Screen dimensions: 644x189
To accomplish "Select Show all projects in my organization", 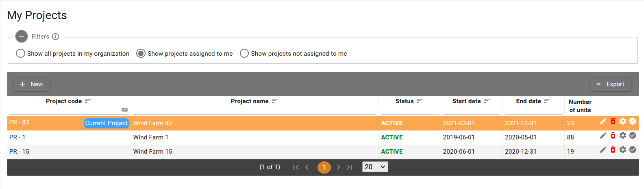I will pos(20,53).
